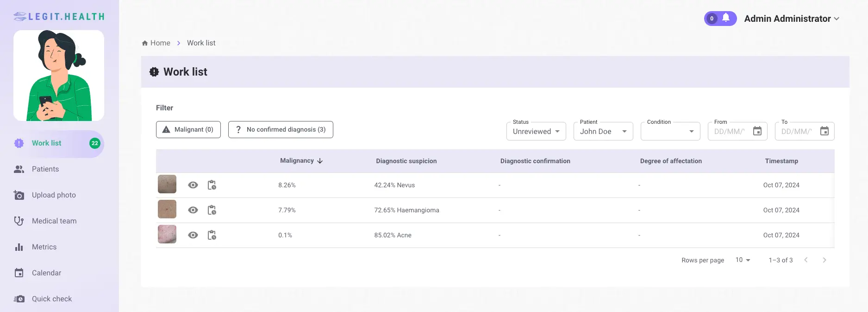Toggle the Malignant (0) filter
The width and height of the screenshot is (868, 312).
188,129
